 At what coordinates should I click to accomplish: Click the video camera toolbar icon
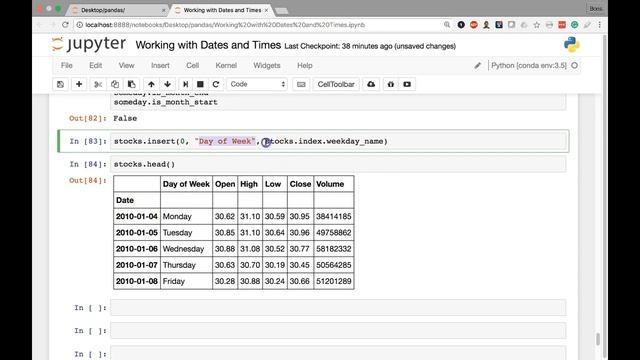(x=407, y=84)
